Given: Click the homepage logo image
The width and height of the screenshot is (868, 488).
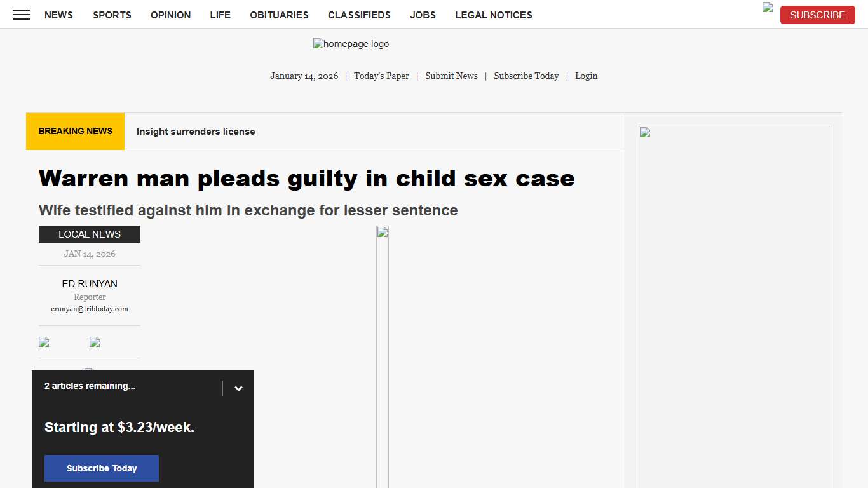Looking at the screenshot, I should click(x=350, y=44).
